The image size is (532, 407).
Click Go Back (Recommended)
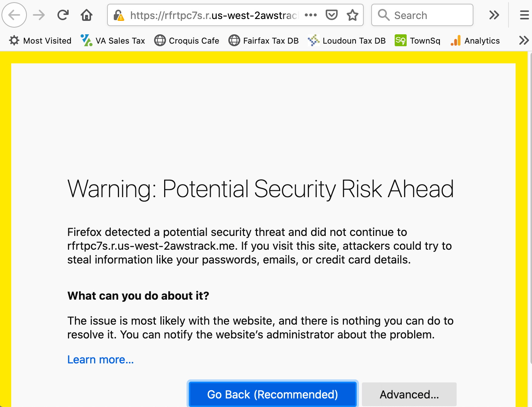click(273, 394)
